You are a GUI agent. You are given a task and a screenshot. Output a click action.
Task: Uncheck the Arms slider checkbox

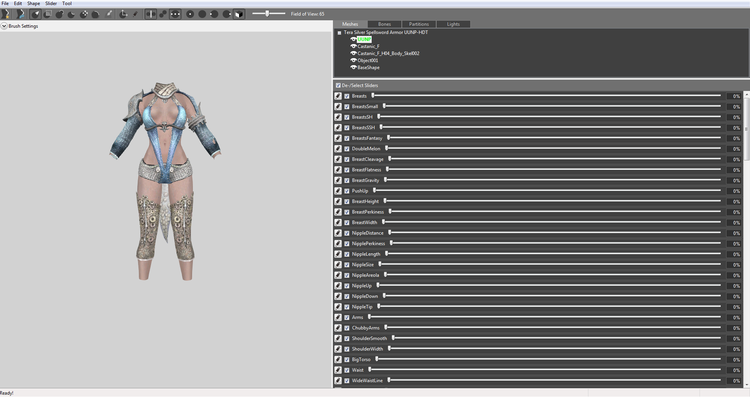click(347, 317)
